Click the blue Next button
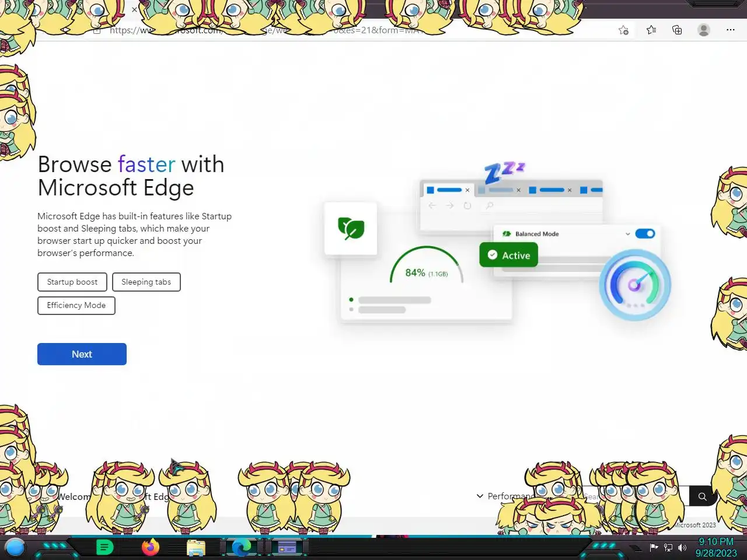The width and height of the screenshot is (747, 560). [x=82, y=354]
